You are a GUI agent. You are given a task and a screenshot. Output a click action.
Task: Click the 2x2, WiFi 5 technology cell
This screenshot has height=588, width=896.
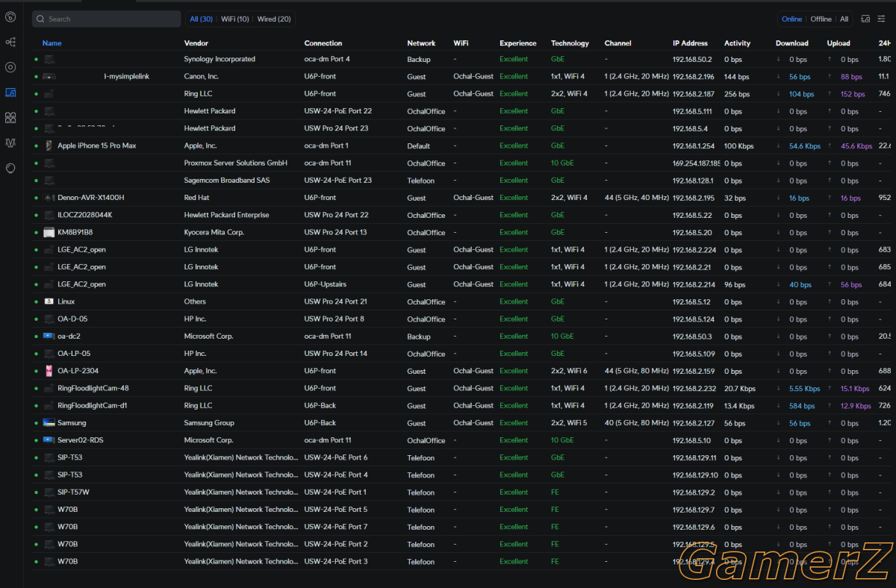point(568,422)
